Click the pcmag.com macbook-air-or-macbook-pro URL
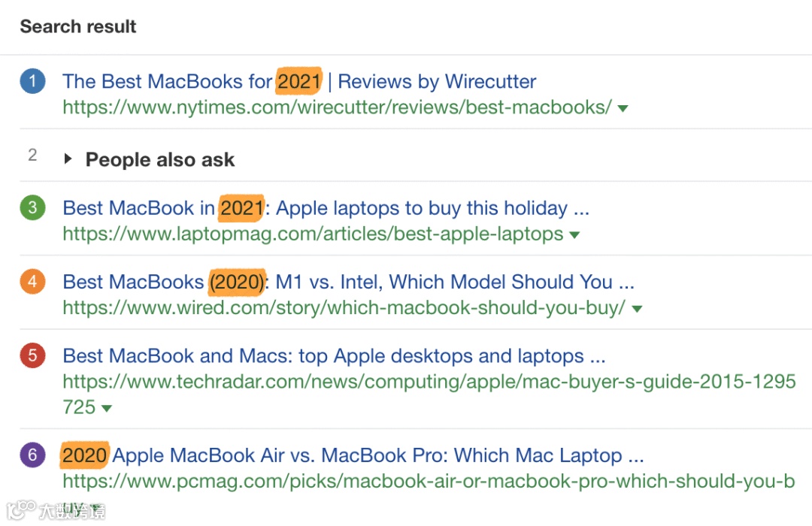 click(429, 481)
